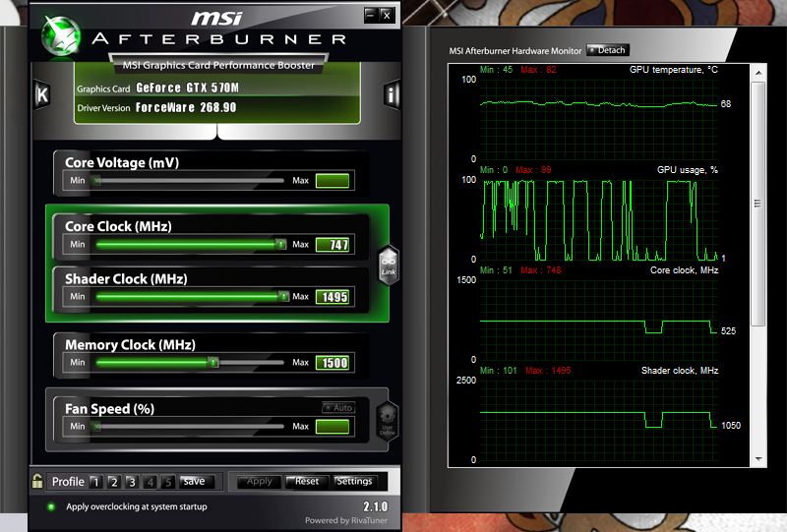Open Afterburner Settings
The image size is (787, 532).
[354, 481]
